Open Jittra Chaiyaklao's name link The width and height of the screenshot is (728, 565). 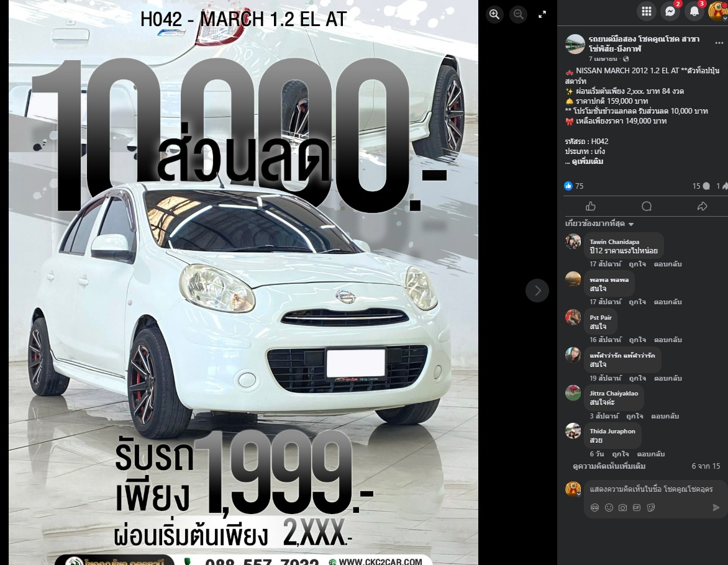614,393
